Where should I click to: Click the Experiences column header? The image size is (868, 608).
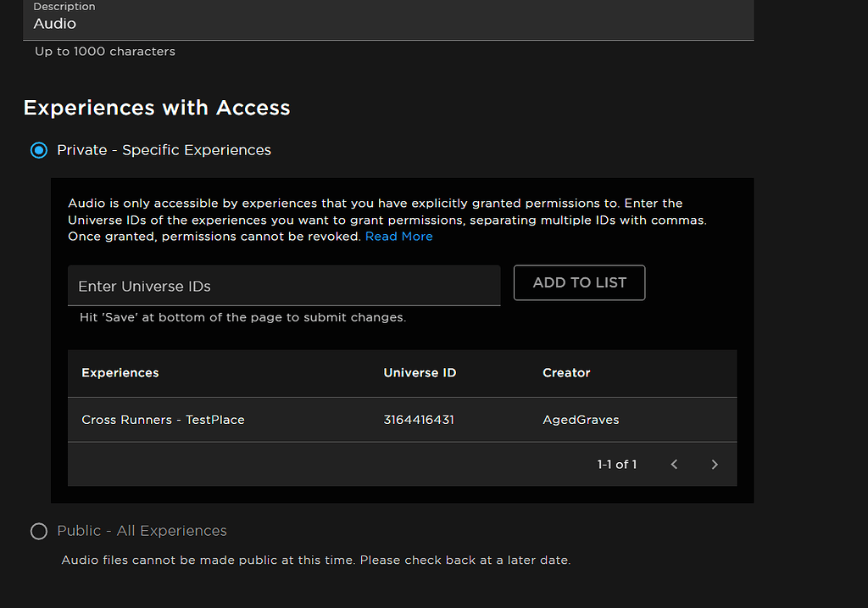(x=120, y=373)
